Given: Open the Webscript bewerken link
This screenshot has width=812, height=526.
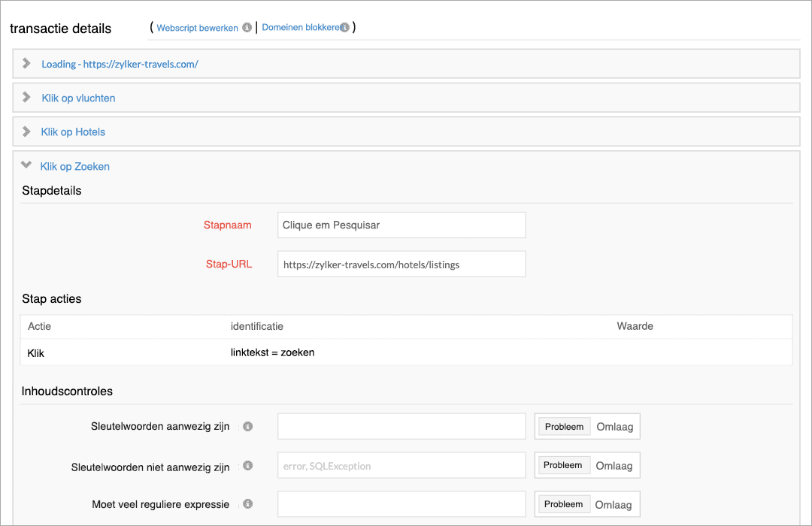Looking at the screenshot, I should 196,27.
